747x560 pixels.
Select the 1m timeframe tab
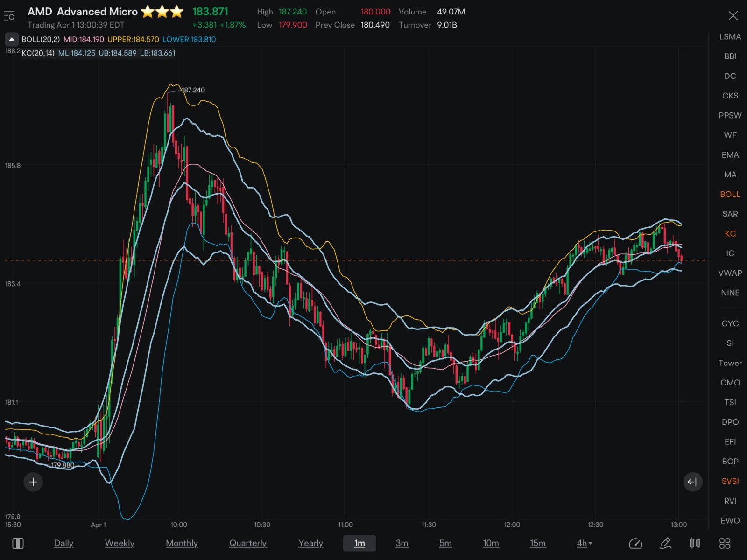pyautogui.click(x=359, y=543)
